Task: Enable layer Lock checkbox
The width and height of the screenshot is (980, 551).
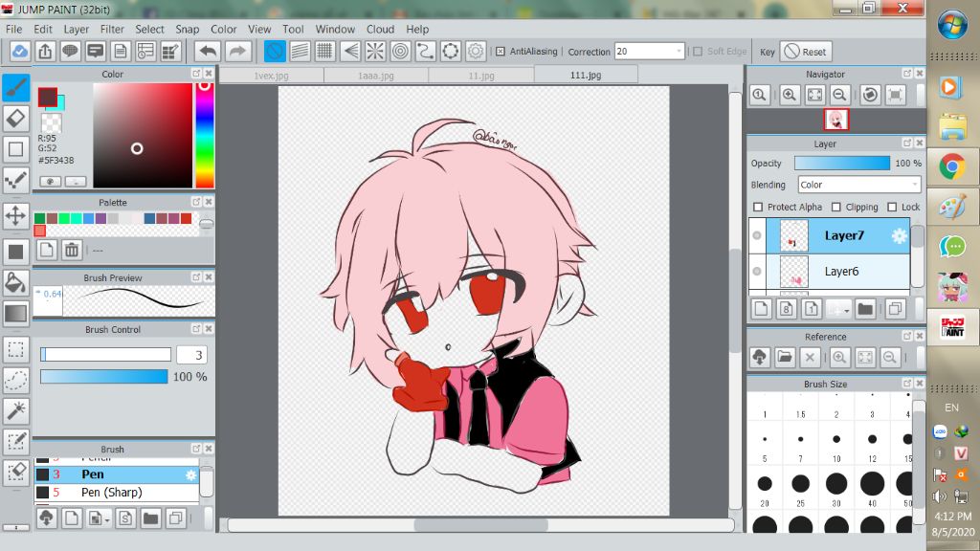Action: point(893,207)
